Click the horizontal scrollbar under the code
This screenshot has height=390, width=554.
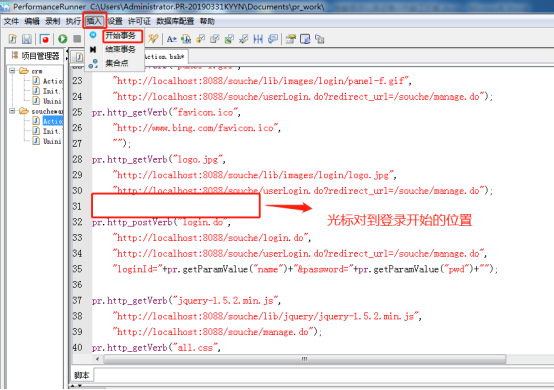click(x=304, y=359)
